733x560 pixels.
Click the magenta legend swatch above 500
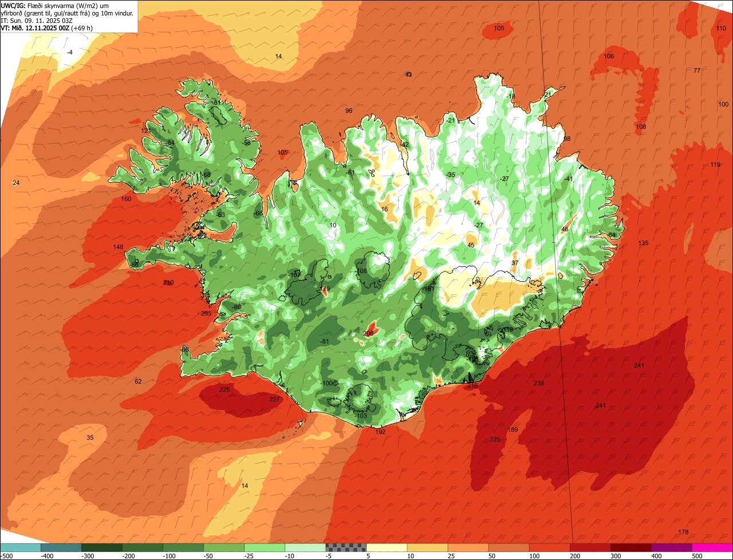click(x=712, y=547)
